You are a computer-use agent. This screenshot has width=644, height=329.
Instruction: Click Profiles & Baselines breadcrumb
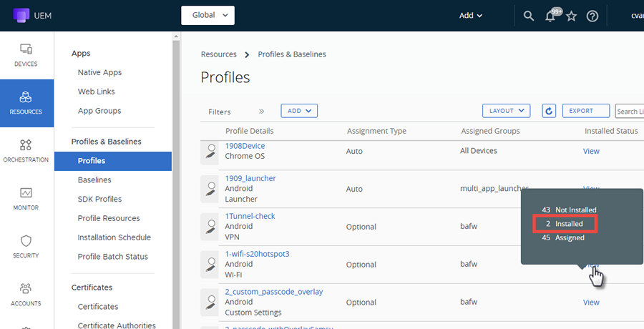point(292,54)
